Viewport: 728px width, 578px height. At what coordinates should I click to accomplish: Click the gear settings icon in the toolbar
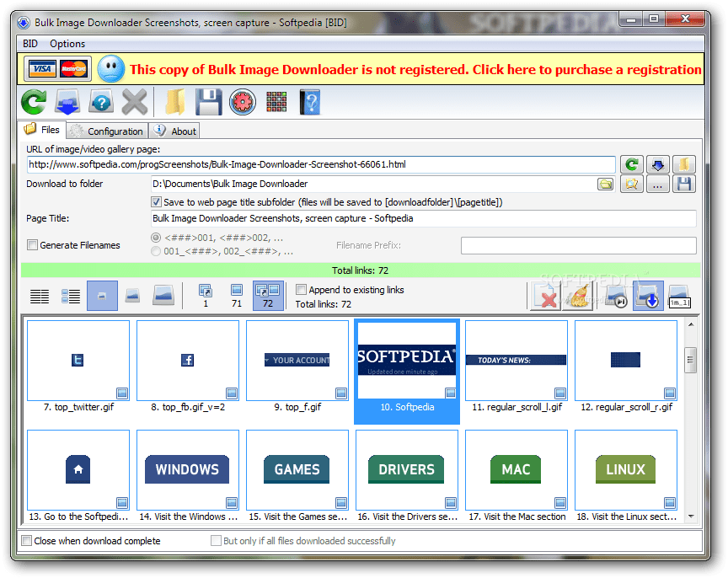(242, 101)
